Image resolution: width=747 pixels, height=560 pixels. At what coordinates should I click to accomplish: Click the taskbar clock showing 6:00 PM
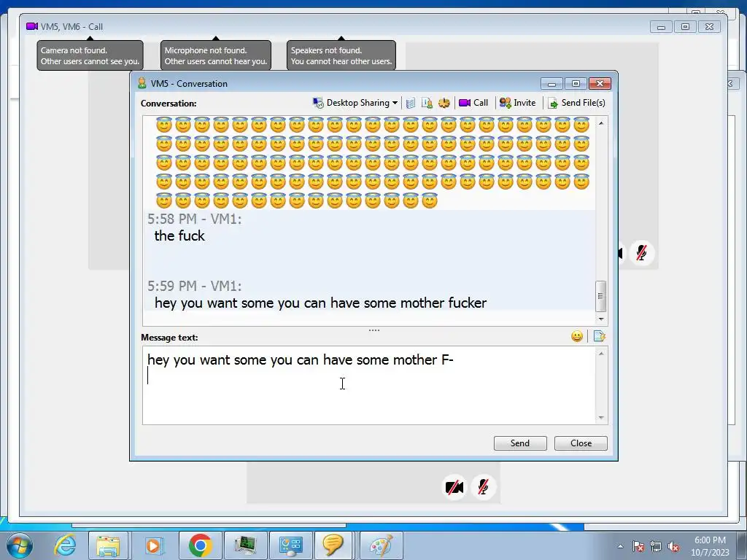710,546
